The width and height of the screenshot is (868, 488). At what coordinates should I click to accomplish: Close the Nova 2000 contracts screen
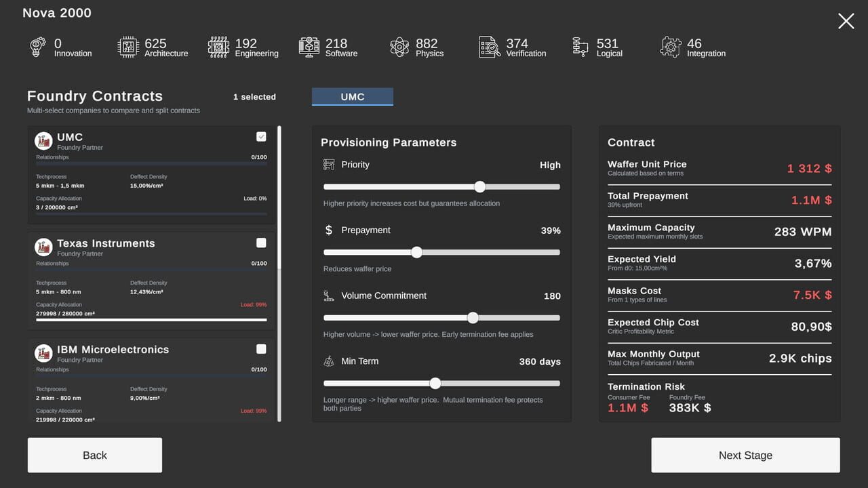(x=846, y=21)
